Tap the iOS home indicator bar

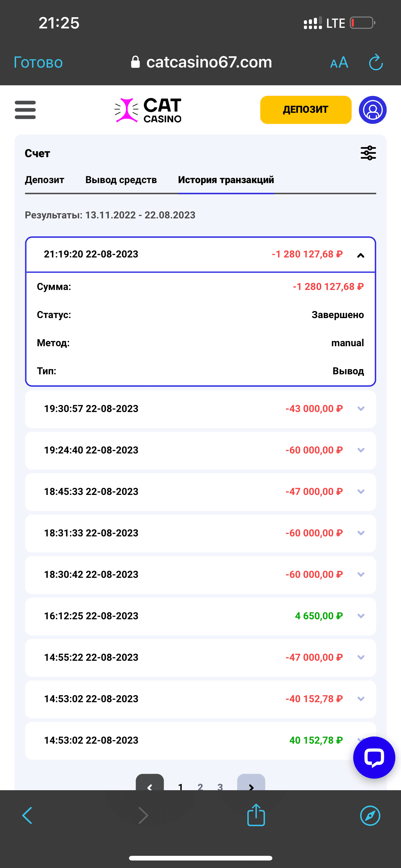coord(200,858)
